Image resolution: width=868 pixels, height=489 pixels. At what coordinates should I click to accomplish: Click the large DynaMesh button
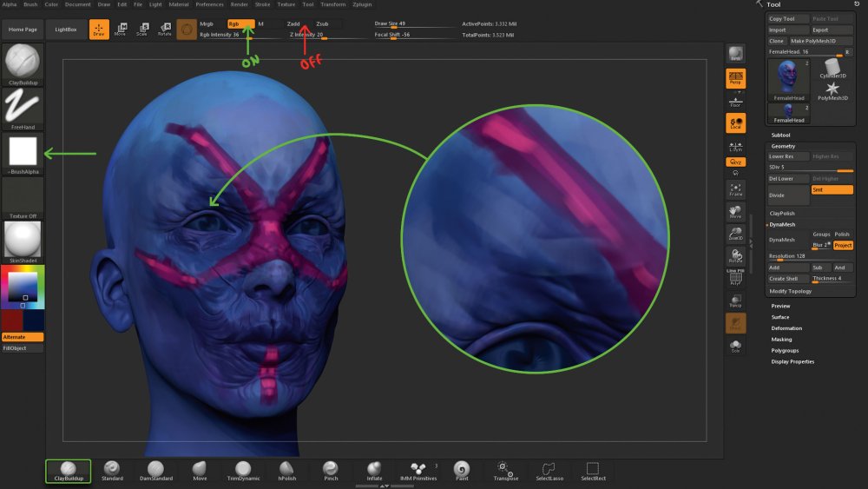tap(788, 239)
